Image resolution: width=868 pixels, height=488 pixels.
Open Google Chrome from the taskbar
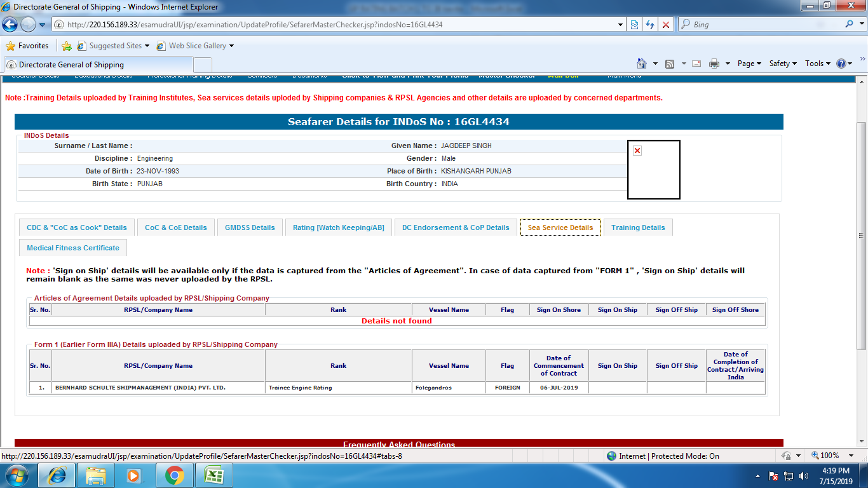[174, 475]
